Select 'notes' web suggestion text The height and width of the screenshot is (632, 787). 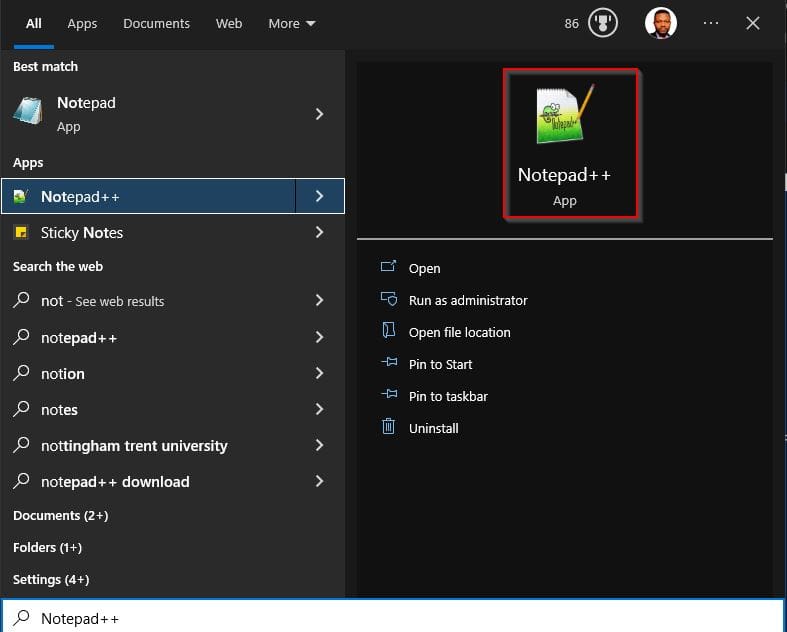[59, 410]
